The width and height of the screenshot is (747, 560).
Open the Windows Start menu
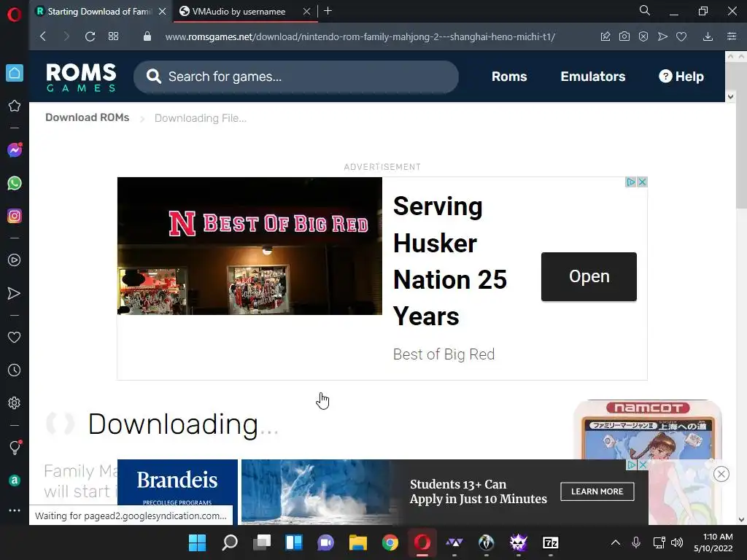point(197,542)
